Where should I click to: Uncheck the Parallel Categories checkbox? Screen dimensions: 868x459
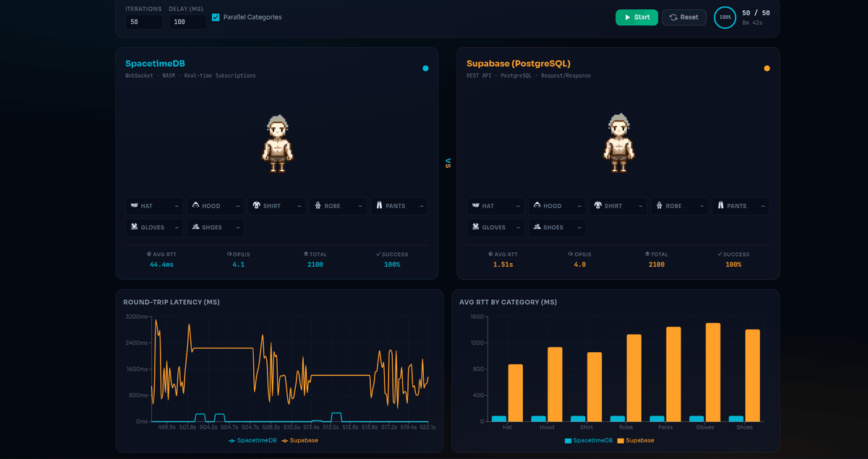214,17
